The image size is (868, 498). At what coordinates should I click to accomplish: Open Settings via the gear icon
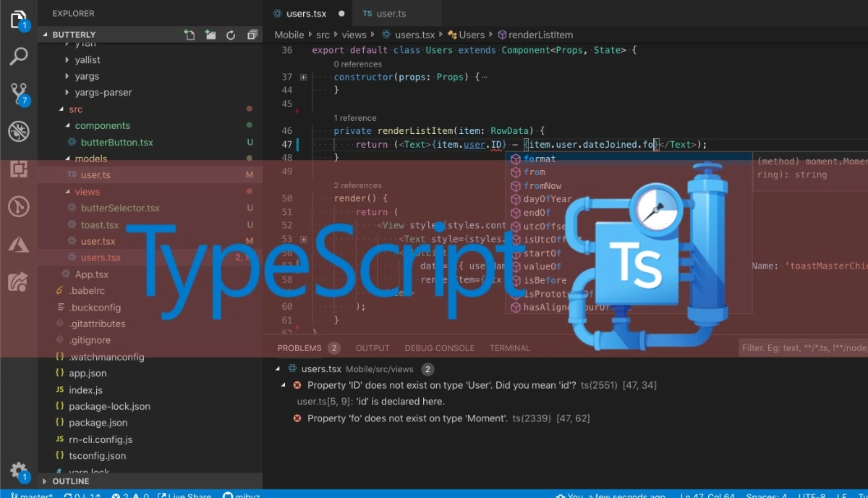click(19, 470)
